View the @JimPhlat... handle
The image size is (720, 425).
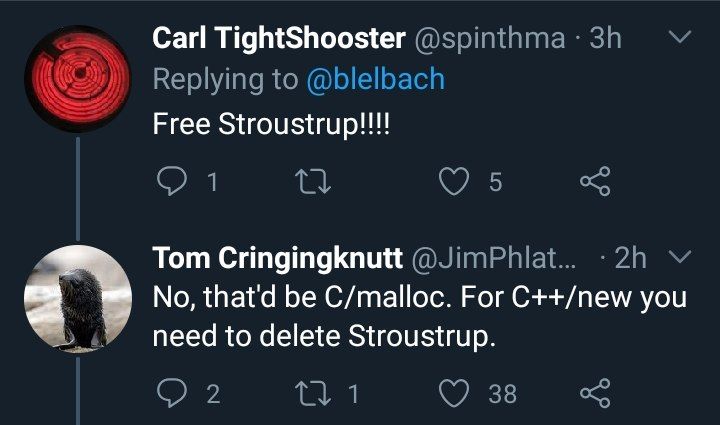[x=494, y=258]
